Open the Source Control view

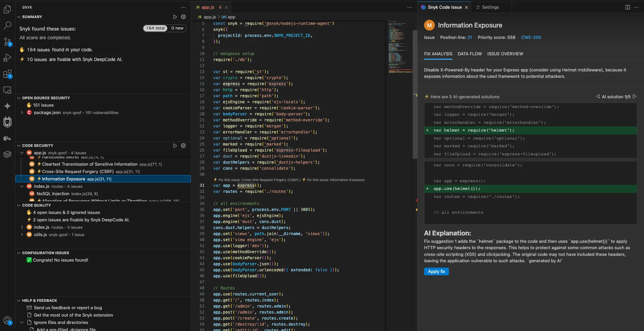click(x=7, y=42)
